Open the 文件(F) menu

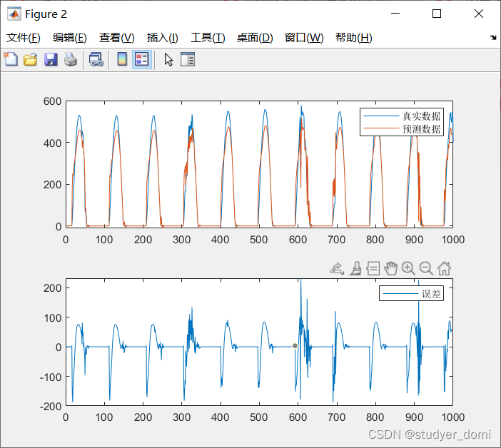pyautogui.click(x=24, y=38)
